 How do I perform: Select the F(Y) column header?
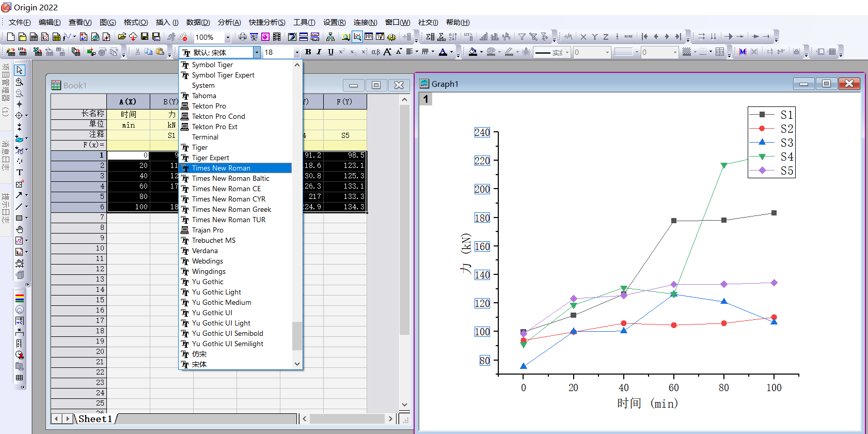coord(345,102)
